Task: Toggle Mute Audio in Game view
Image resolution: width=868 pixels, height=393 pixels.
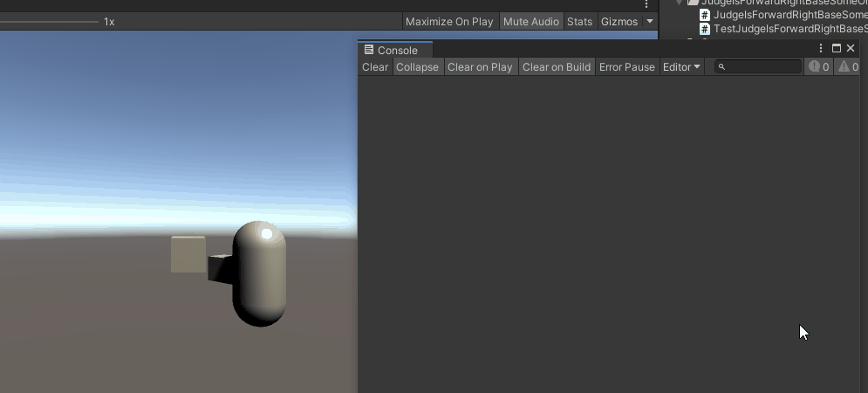Action: (x=531, y=22)
